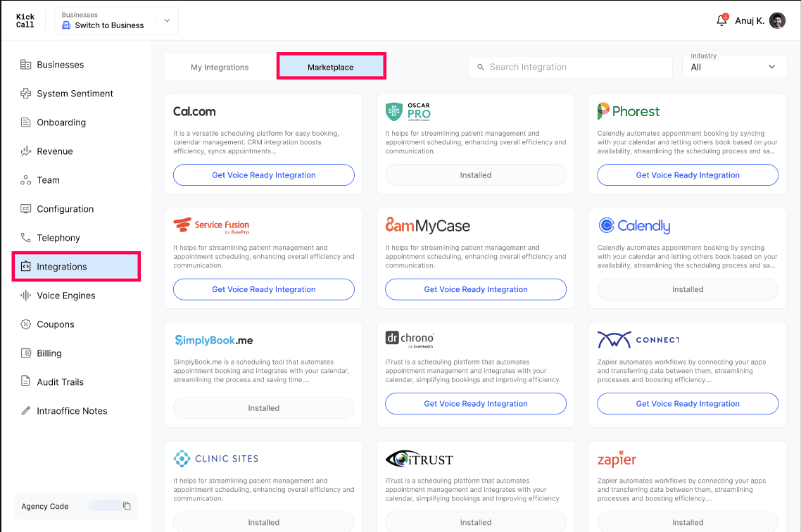Get Voice Ready Integration for Connect
The image size is (801, 532).
click(688, 404)
